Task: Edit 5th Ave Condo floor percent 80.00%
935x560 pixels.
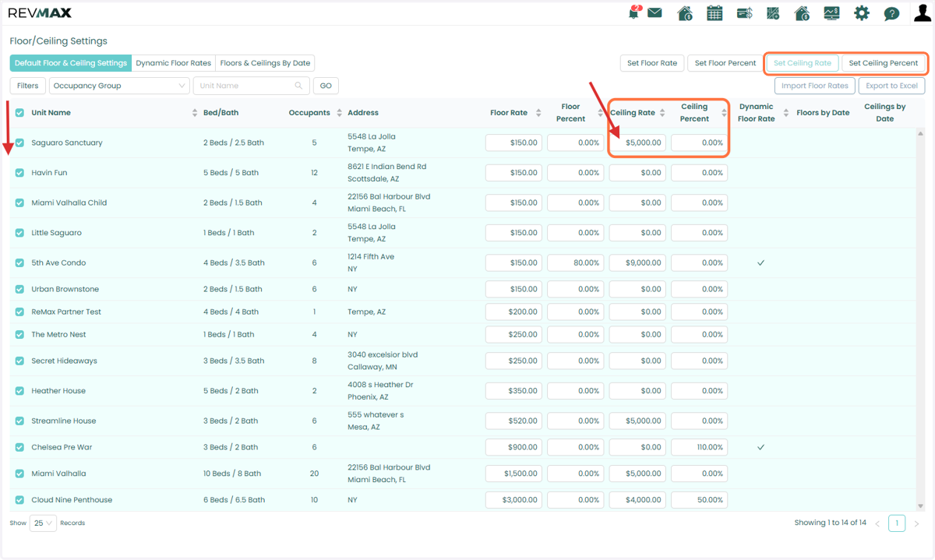Action: coord(575,263)
